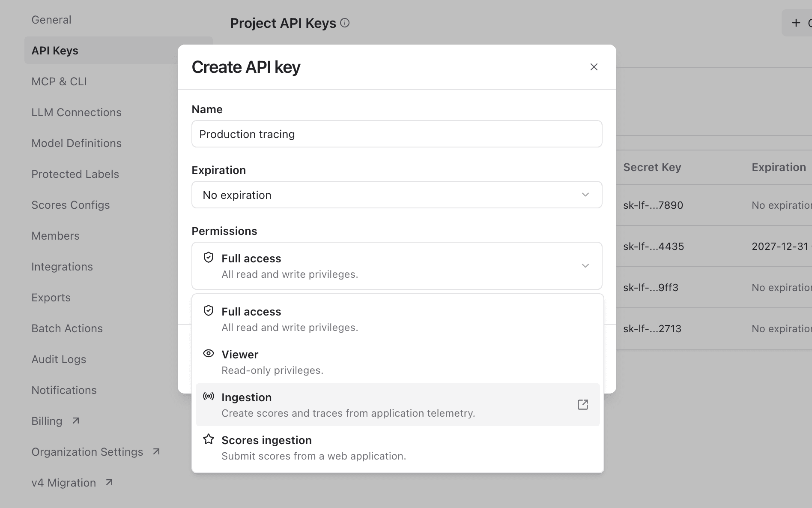View Audit Logs
812x508 pixels.
pyautogui.click(x=59, y=359)
